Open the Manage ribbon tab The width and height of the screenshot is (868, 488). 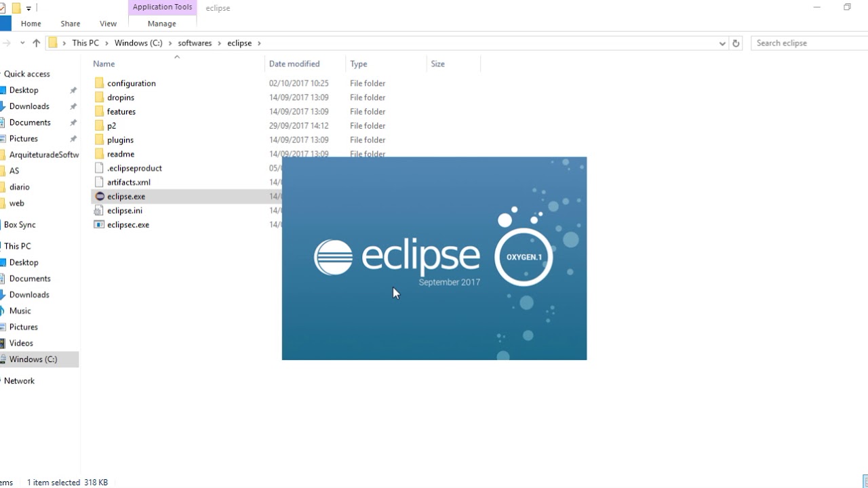(162, 24)
